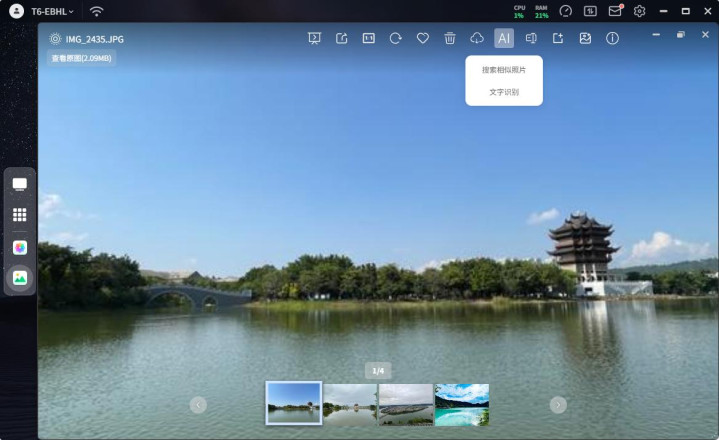Go to the next photo arrow
Viewport: 719px width, 440px height.
(558, 405)
